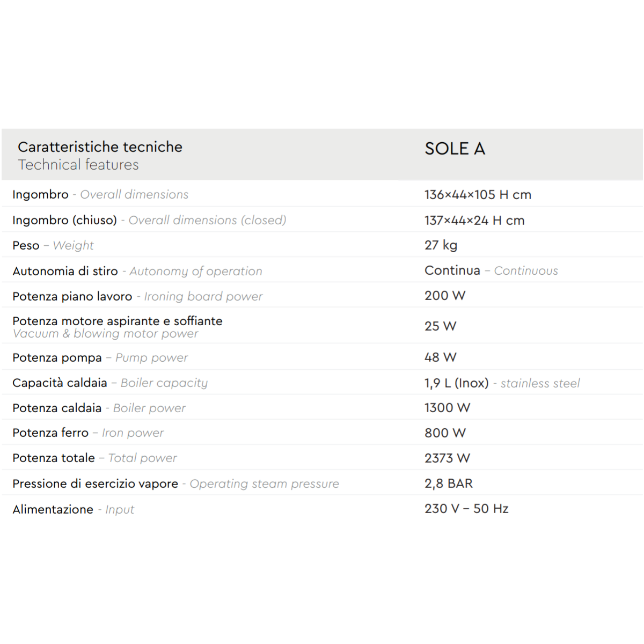Select the 'Potenza piano lavoro' row label
644x644 pixels.
(72, 296)
